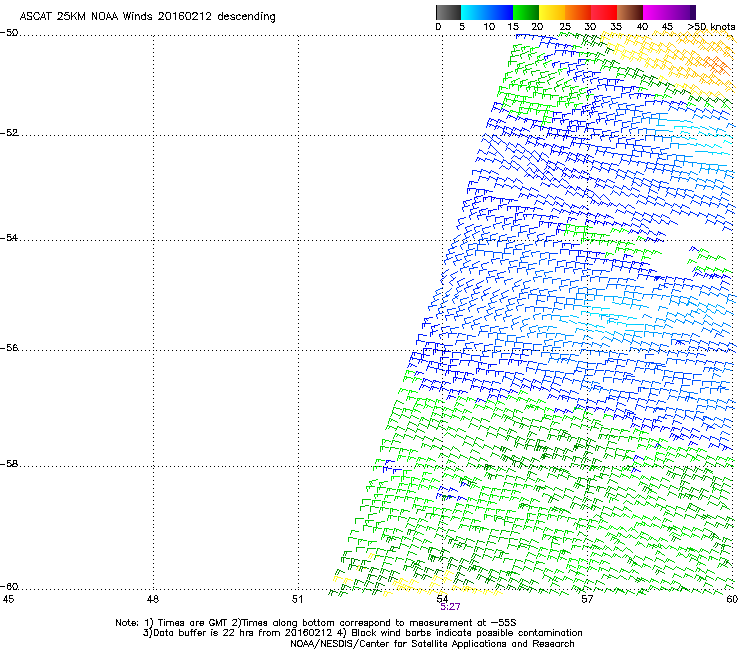Click the '45' longitude axis label

(8, 599)
